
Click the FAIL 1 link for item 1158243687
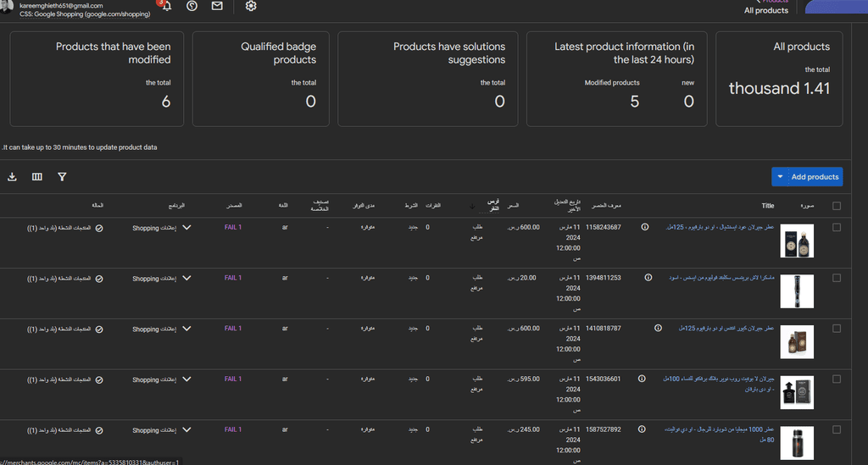click(233, 227)
